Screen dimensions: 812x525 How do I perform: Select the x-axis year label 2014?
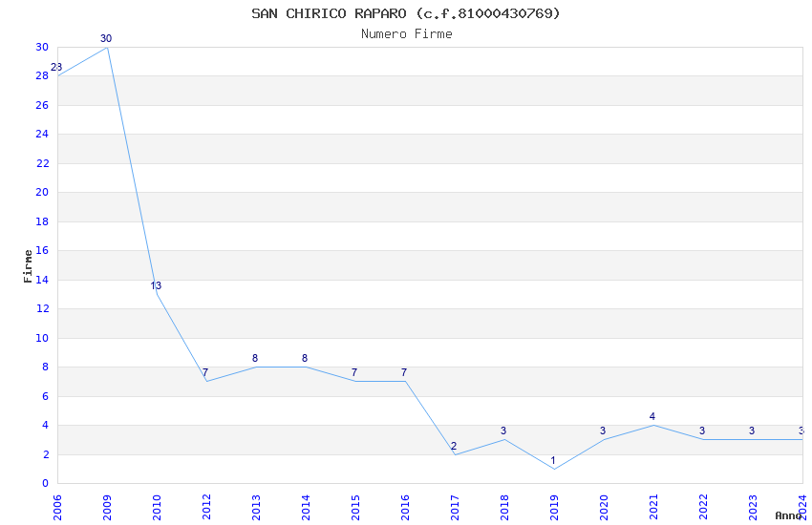tap(306, 507)
